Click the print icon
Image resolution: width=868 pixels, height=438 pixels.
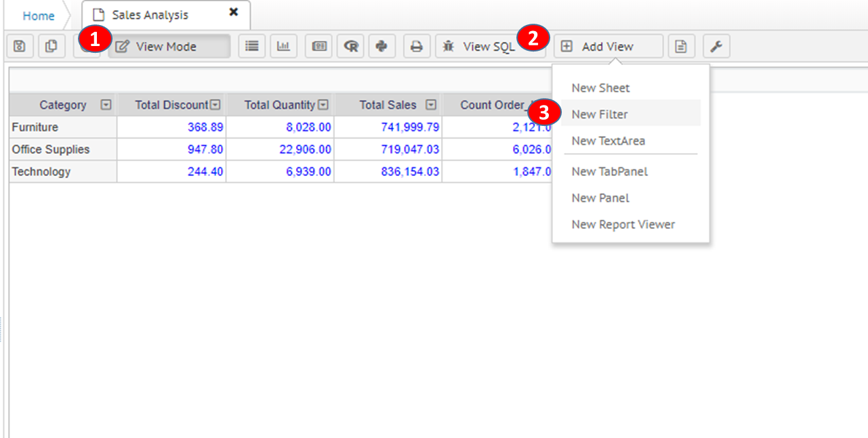[x=417, y=46]
